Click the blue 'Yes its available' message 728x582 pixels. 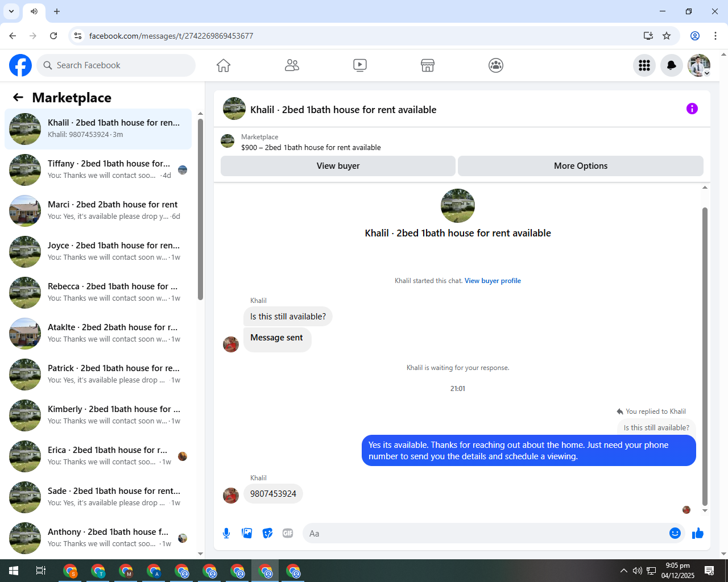click(529, 451)
